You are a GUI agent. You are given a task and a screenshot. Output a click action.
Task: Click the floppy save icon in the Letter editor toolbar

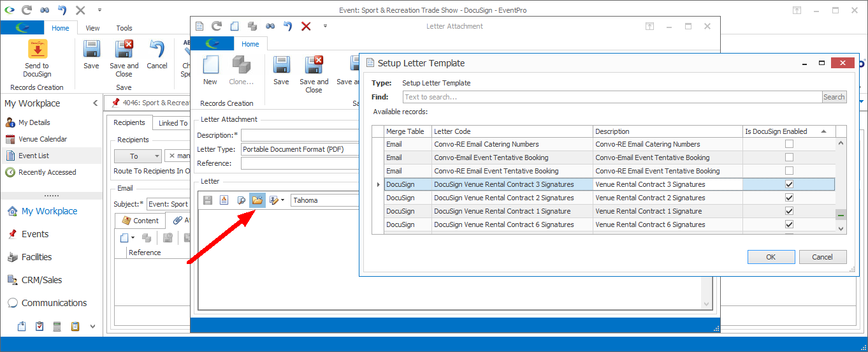[207, 200]
